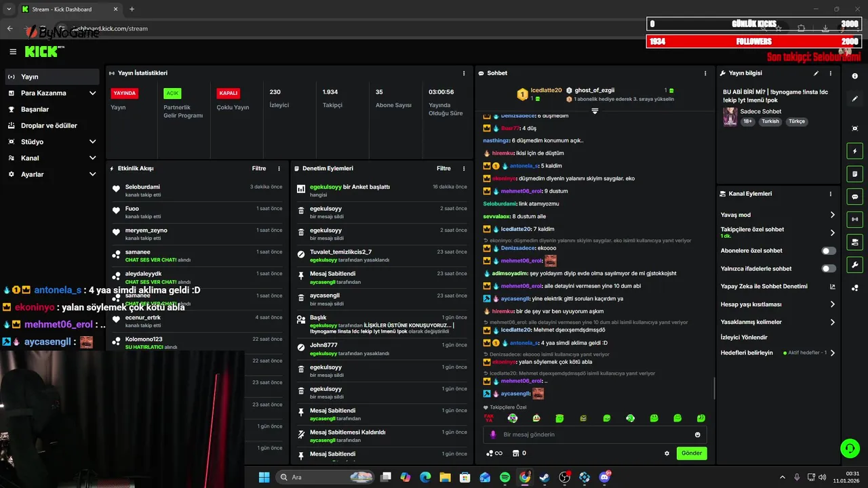Open Hesap yaşı kısıtlaması settings
Image resolution: width=868 pixels, height=488 pixels.
point(778,304)
